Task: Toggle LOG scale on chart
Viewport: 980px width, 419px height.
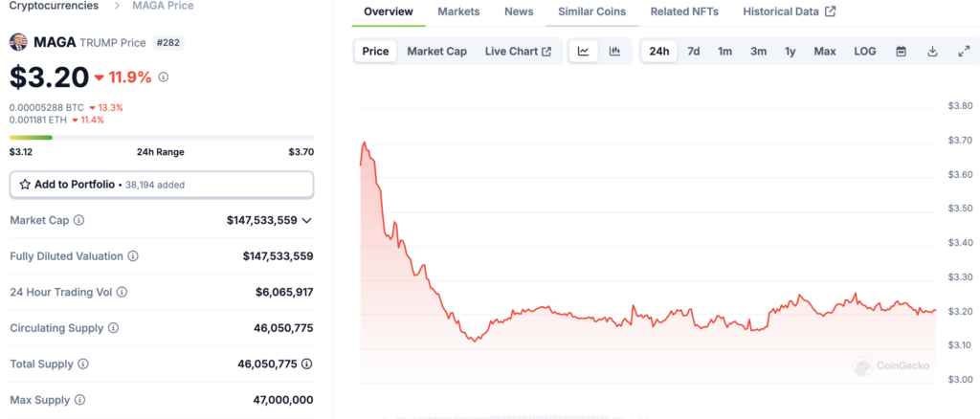Action: coord(865,52)
